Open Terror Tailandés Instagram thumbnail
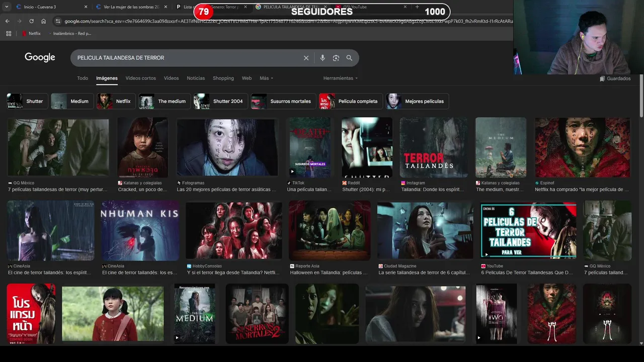644x362 pixels. [x=434, y=147]
